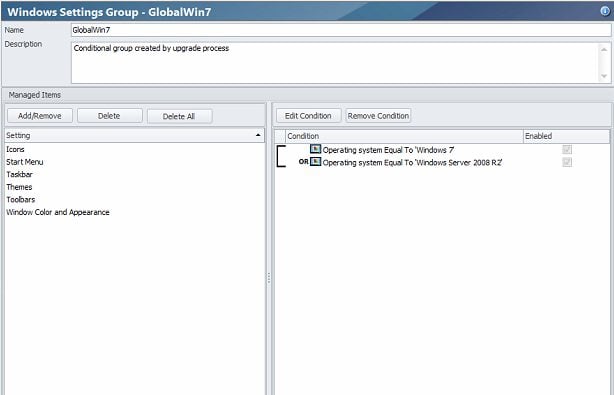Viewport: 614px width, 395px height.
Task: Click into the Name input field
Action: 341,30
